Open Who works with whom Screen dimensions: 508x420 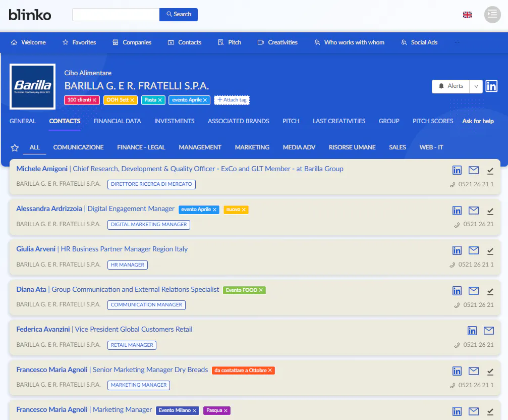point(349,42)
